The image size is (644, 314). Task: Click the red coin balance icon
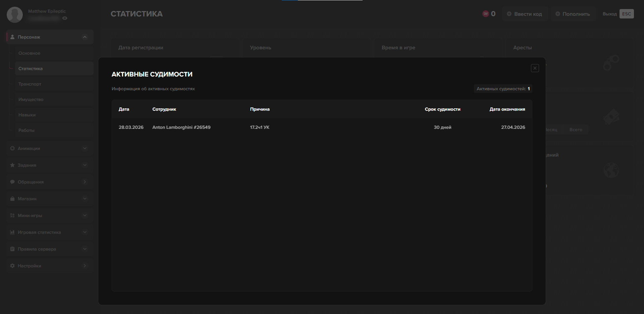click(485, 14)
